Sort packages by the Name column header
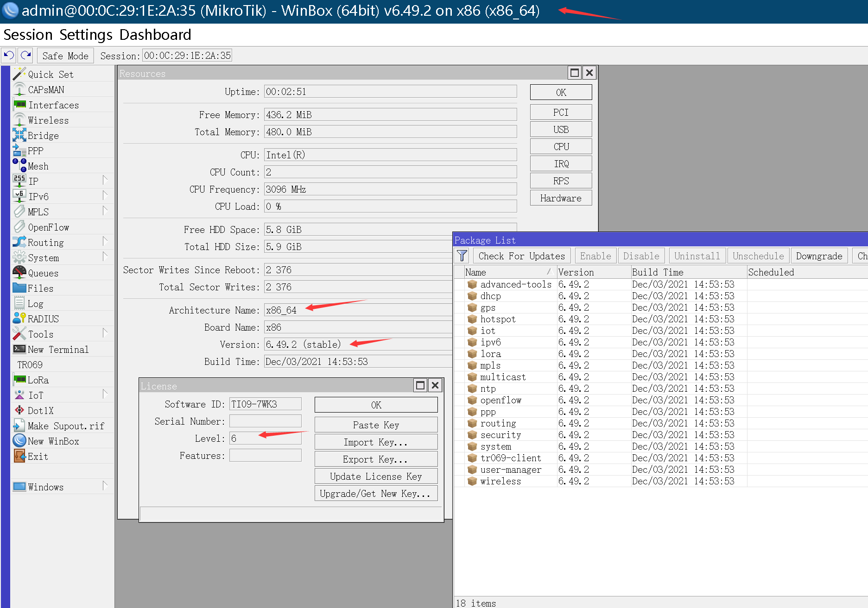This screenshot has width=868, height=608. click(510, 272)
